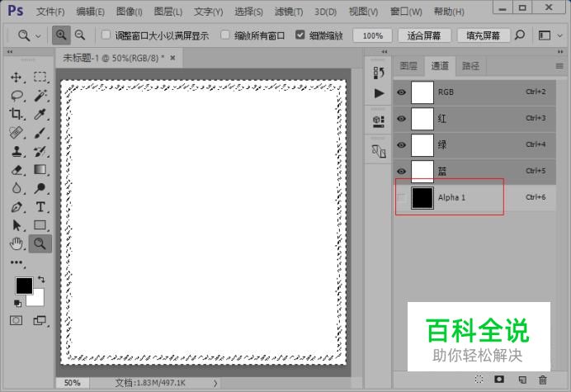Collapse the toolbox with double arrows
Image resolution: width=571 pixels, height=392 pixels.
[10, 52]
